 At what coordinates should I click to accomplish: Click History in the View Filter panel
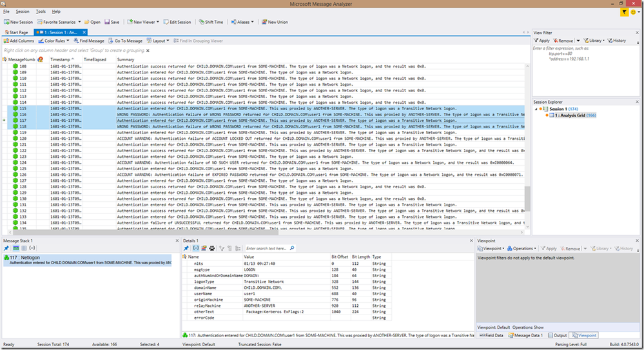click(x=617, y=41)
